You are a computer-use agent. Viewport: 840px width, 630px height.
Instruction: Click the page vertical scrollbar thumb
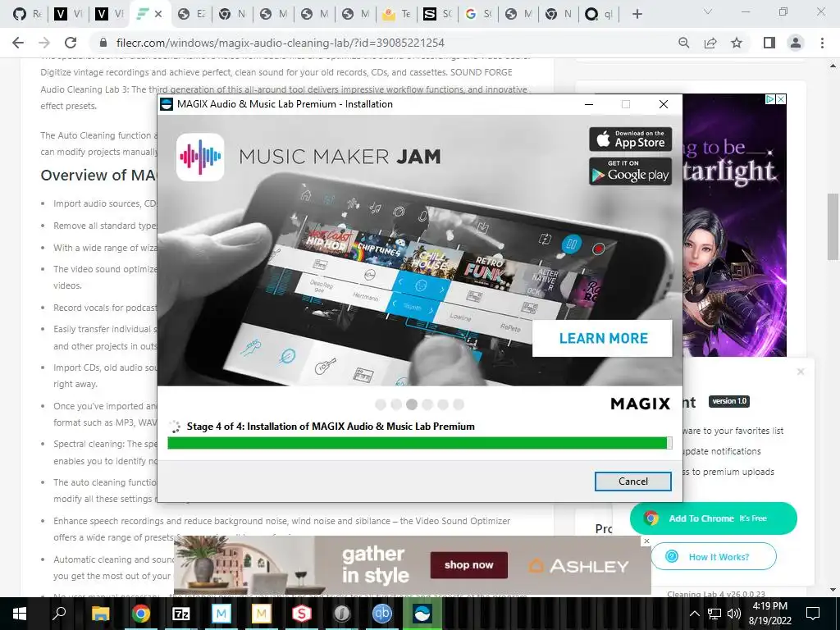click(x=833, y=226)
